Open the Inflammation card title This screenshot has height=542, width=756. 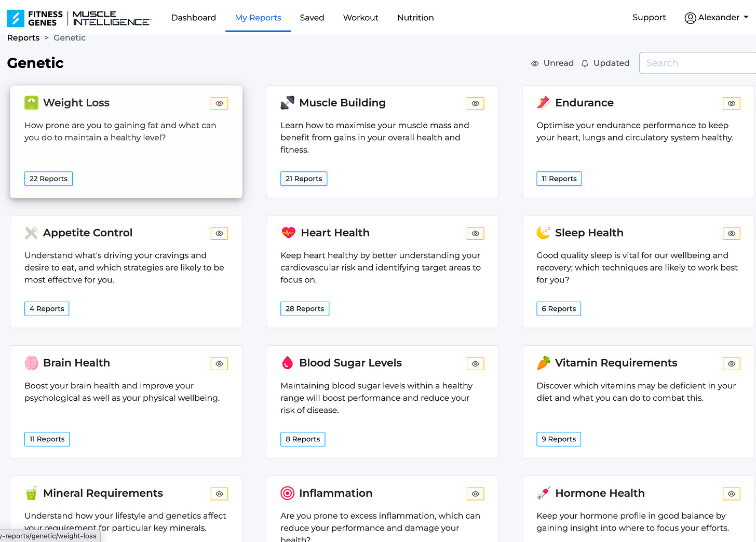coord(335,493)
